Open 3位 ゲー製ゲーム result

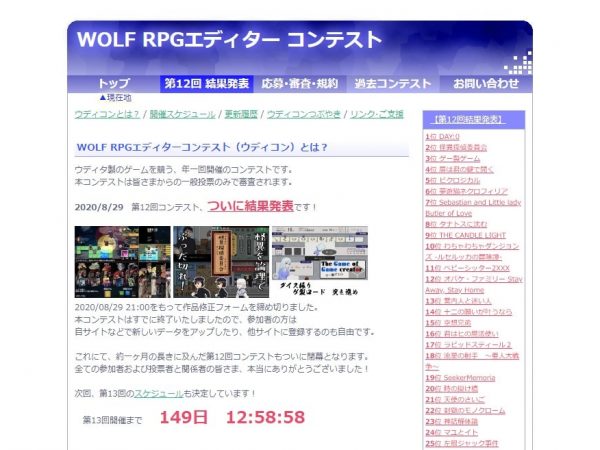point(453,158)
